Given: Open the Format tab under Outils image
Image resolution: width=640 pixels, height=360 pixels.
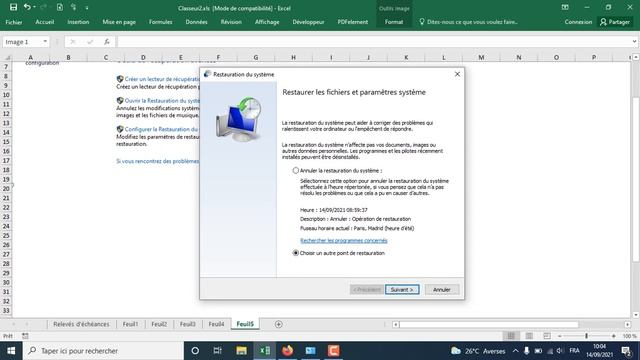Looking at the screenshot, I should coord(394,22).
